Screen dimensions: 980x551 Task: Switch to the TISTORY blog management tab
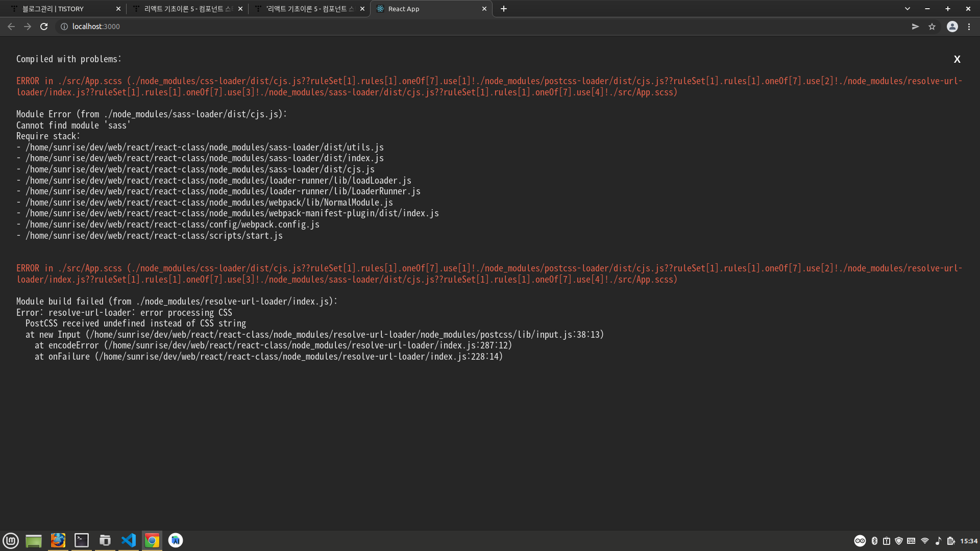(x=64, y=9)
